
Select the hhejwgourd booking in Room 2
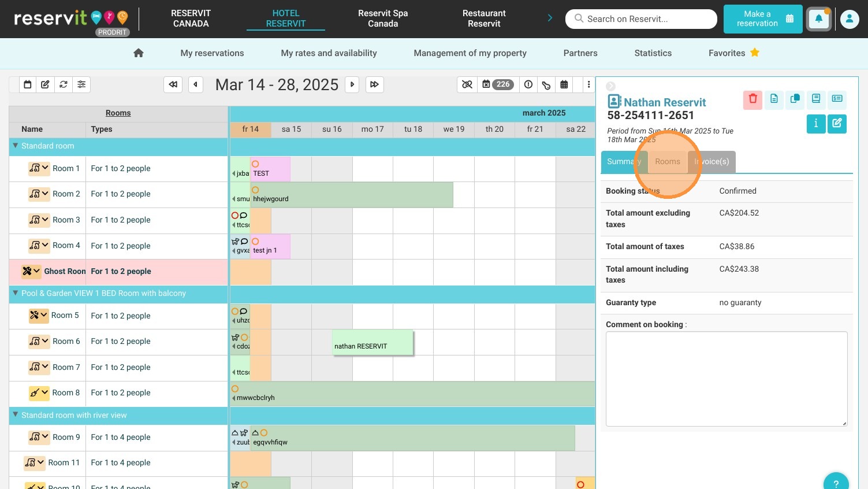352,194
